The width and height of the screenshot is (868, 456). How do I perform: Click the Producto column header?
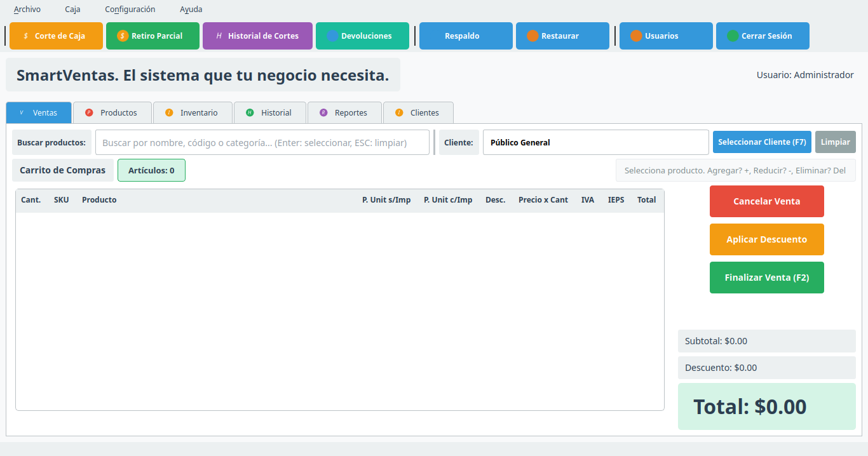pyautogui.click(x=99, y=200)
